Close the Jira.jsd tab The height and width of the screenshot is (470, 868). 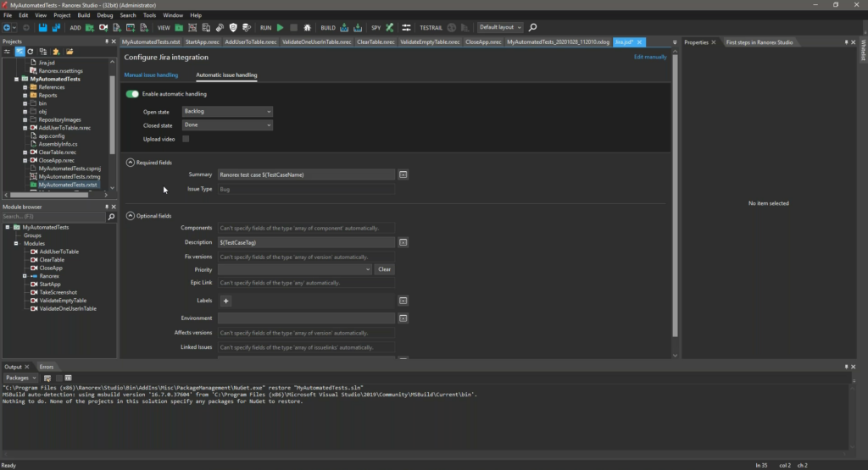[639, 42]
